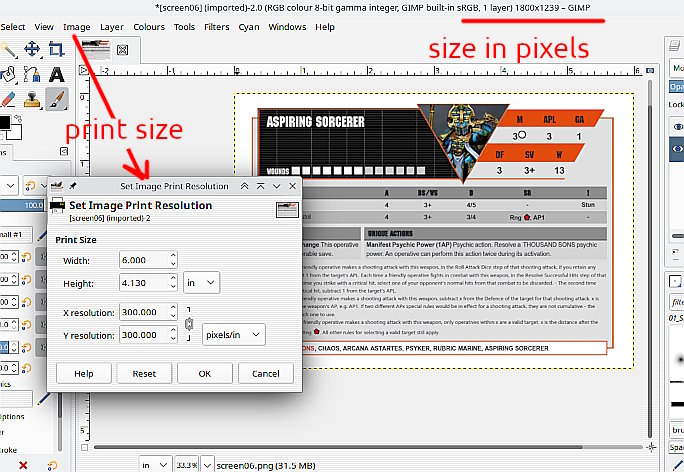Viewport: 684px width, 472px height.
Task: Click the reset icon beside the red X
Action: tap(52, 465)
